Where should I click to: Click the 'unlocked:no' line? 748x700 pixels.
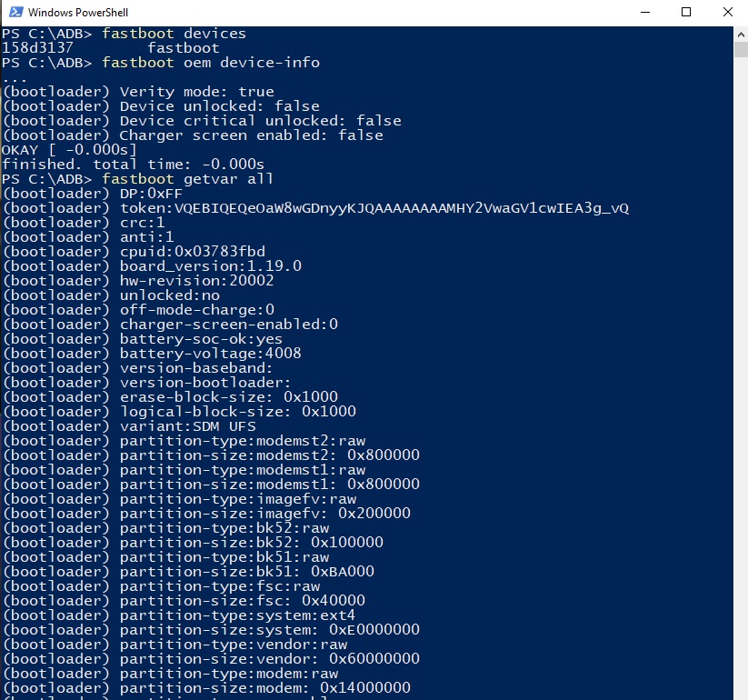click(111, 295)
